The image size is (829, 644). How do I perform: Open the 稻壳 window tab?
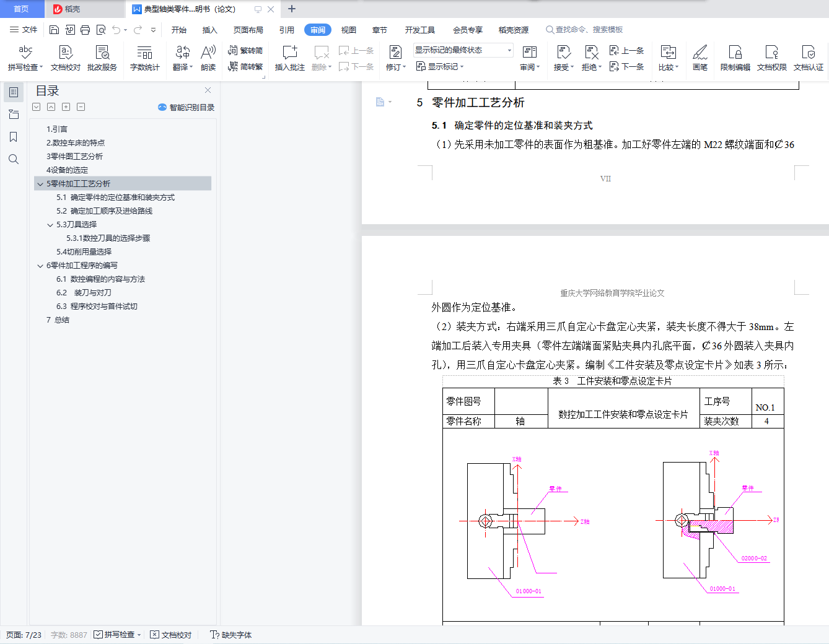tap(85, 9)
